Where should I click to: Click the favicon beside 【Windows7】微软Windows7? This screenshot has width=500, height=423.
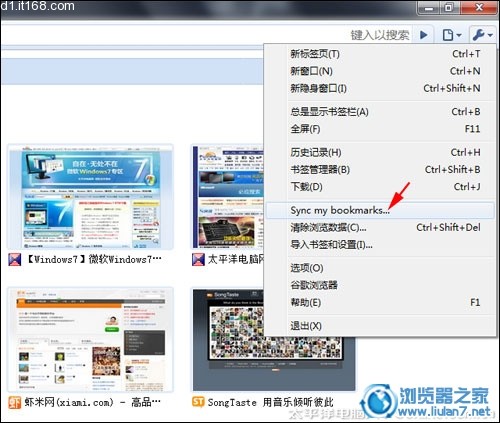[15, 259]
